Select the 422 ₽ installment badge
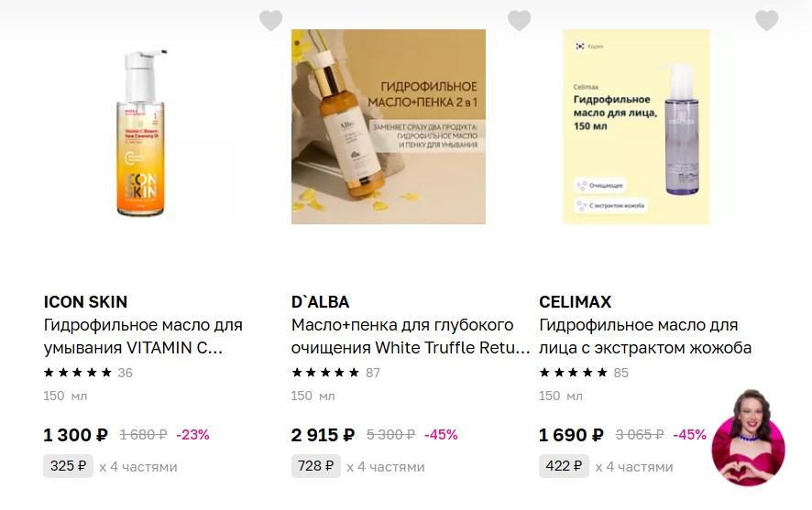This screenshot has width=812, height=510. (x=564, y=466)
